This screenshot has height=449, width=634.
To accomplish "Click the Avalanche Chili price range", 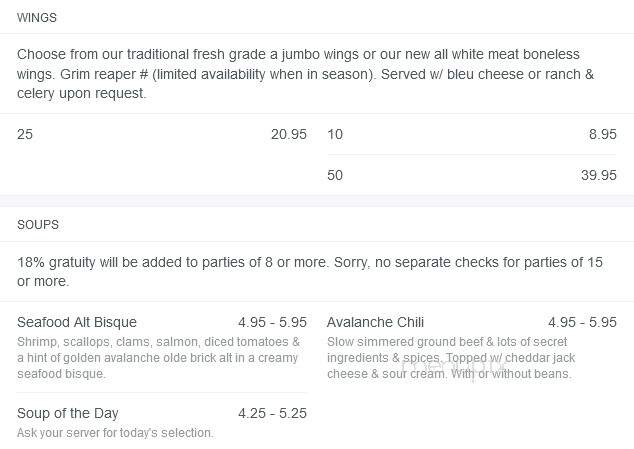I will [x=582, y=322].
